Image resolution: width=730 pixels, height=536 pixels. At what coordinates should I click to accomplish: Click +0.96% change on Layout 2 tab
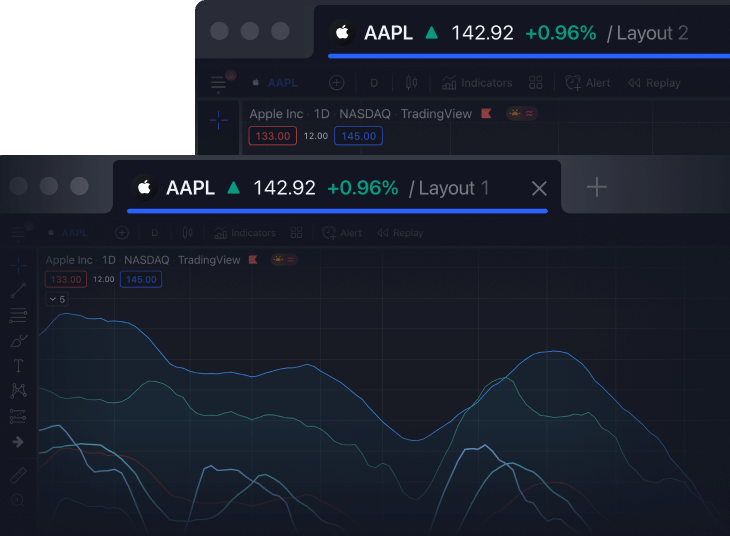(561, 33)
